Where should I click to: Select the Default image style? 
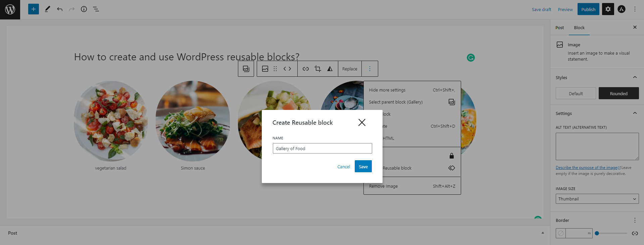[576, 94]
